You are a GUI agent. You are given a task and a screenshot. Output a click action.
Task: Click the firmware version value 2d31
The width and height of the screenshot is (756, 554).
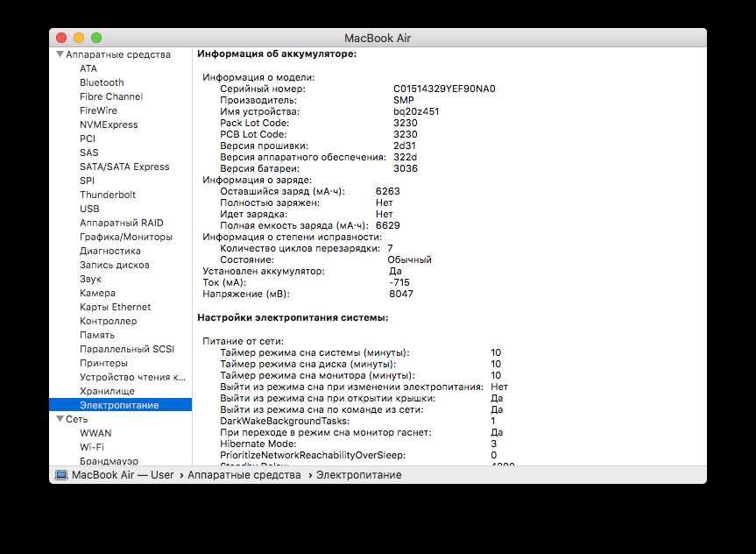pos(405,146)
